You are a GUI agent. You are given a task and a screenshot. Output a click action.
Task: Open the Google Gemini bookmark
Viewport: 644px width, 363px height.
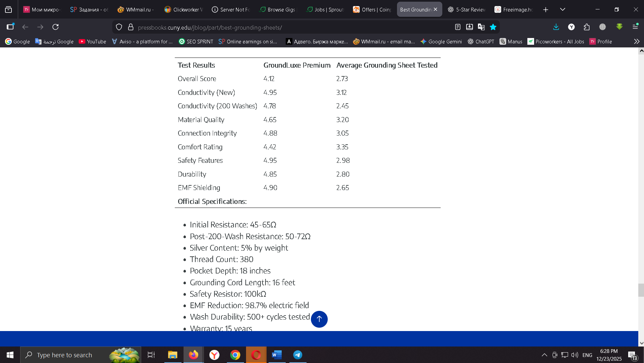(x=441, y=41)
